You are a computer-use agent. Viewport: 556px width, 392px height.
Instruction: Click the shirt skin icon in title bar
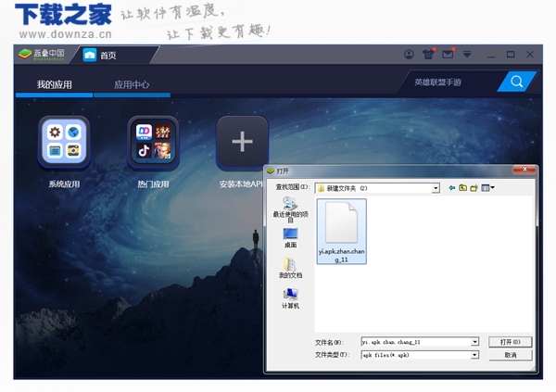point(428,56)
